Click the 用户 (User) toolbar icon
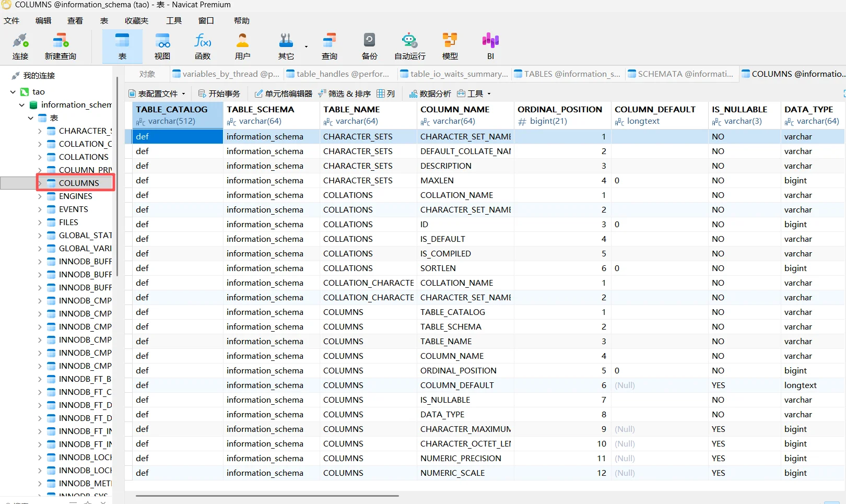Image resolution: width=846 pixels, height=504 pixels. click(243, 46)
